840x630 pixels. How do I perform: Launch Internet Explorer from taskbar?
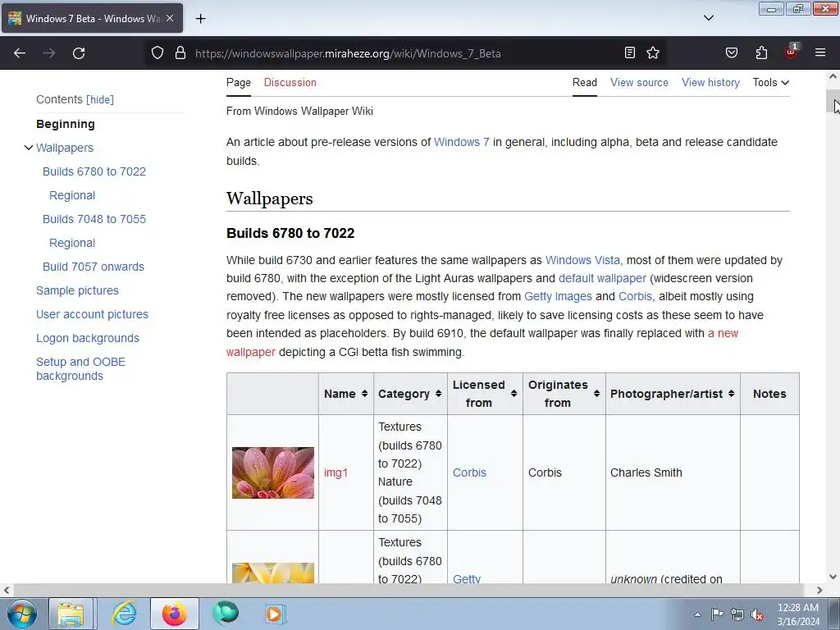[x=124, y=614]
